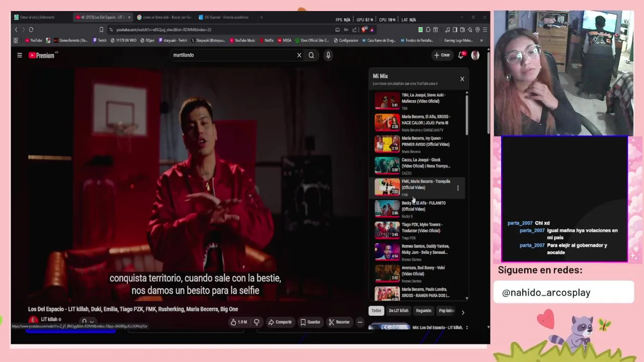Open Gaming Logo Maker bookmark

(x=456, y=40)
